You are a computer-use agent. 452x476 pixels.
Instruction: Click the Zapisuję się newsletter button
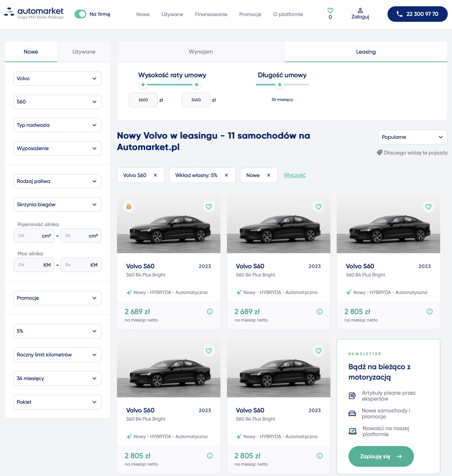381,456
